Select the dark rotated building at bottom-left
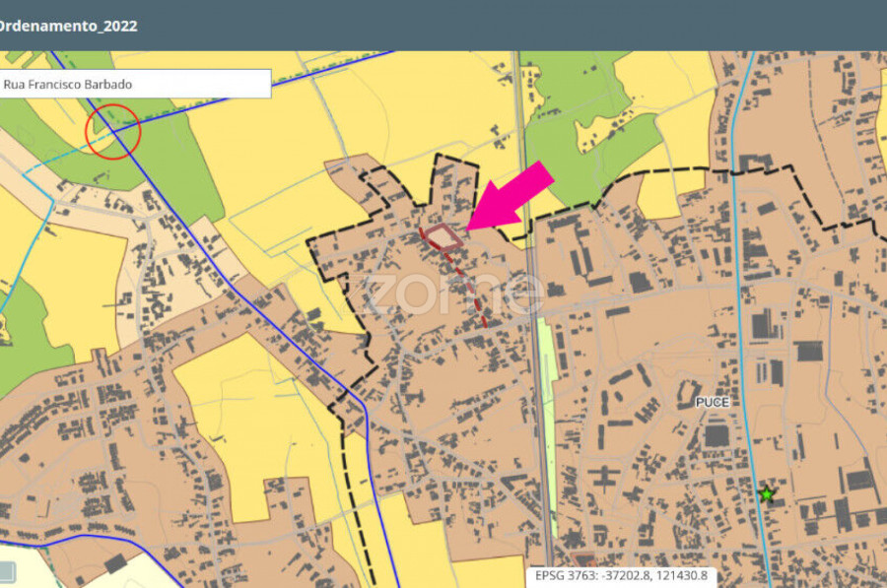 point(115,563)
